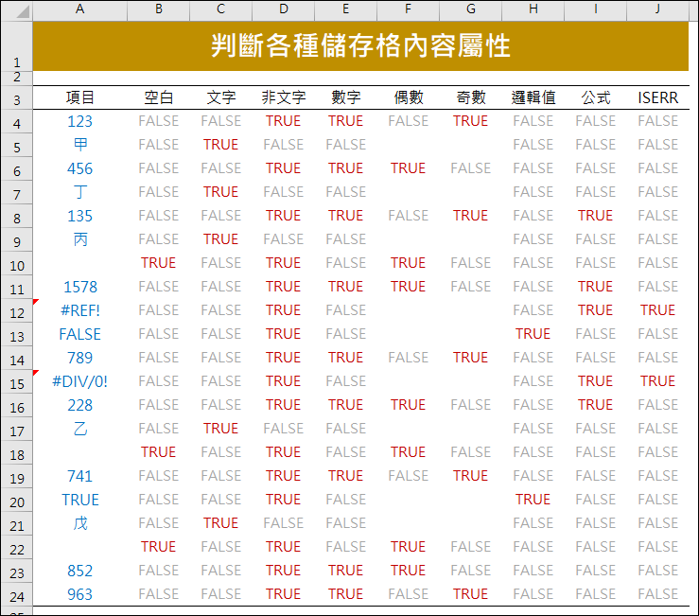Select cell containing 1578
Viewport: 699px width, 616px height.
coord(79,287)
